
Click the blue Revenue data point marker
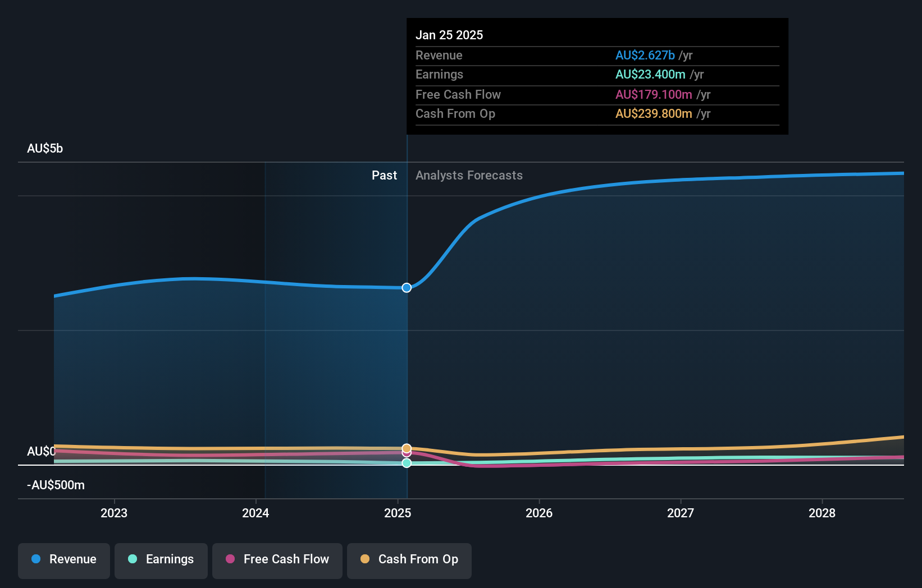coord(407,288)
